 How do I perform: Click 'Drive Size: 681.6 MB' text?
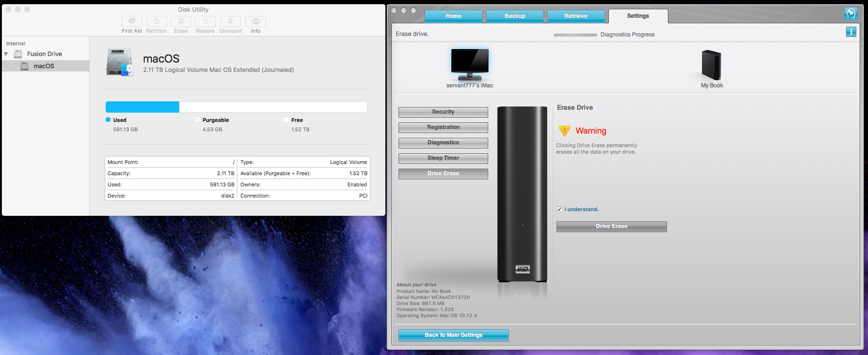click(x=420, y=303)
